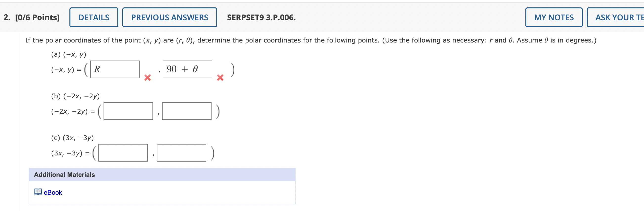Click the red X beside 90 + θ answer
Screen dimensions: 644x211
(220, 78)
